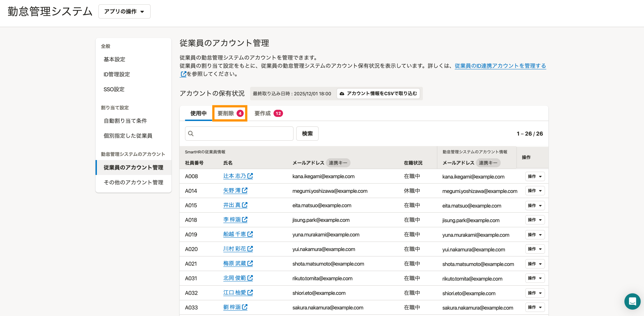Click the magnifier icon in the search box

[191, 134]
